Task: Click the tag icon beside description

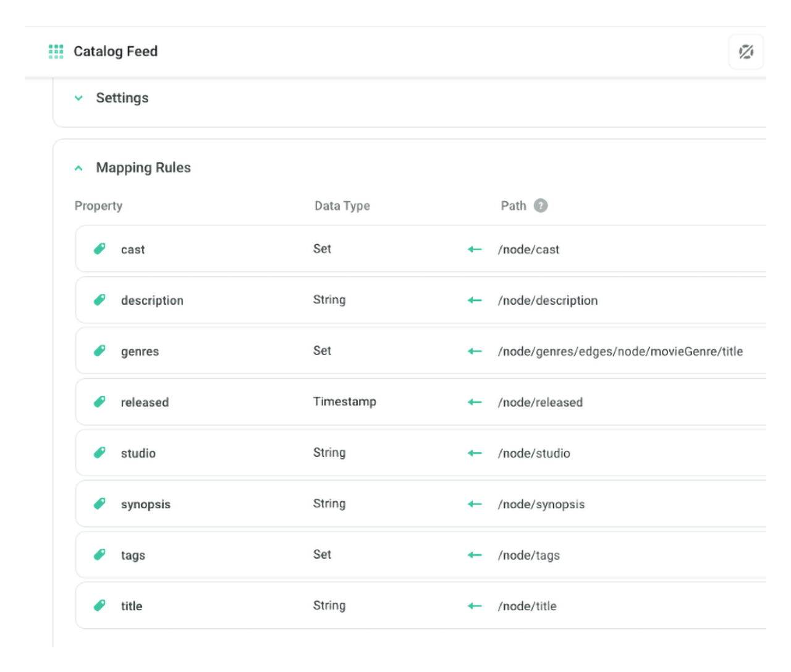Action: 99,300
